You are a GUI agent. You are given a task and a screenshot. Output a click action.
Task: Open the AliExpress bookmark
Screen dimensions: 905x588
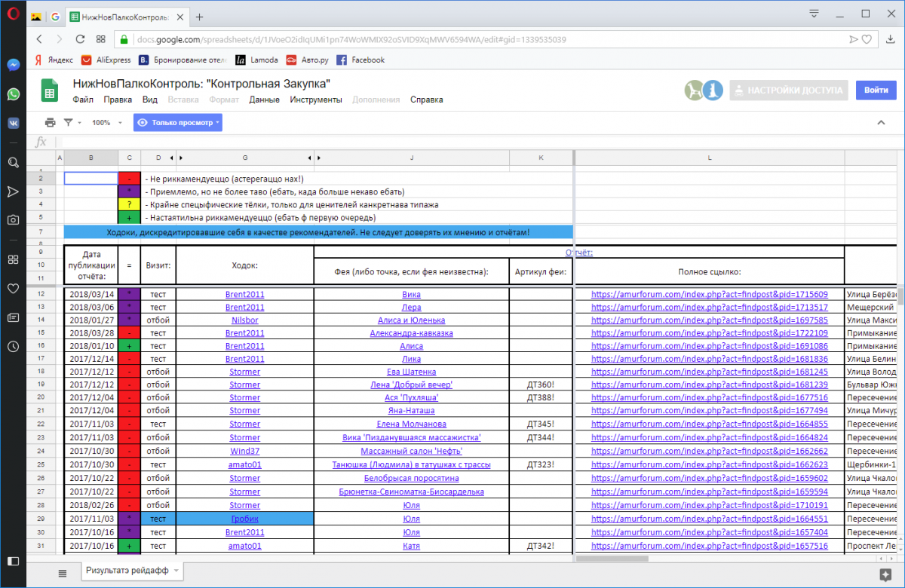(x=106, y=60)
